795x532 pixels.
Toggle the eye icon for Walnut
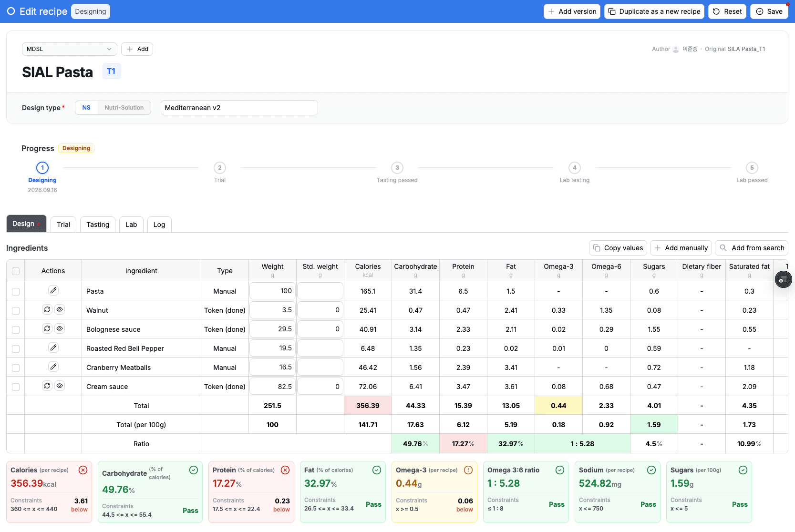click(x=60, y=309)
